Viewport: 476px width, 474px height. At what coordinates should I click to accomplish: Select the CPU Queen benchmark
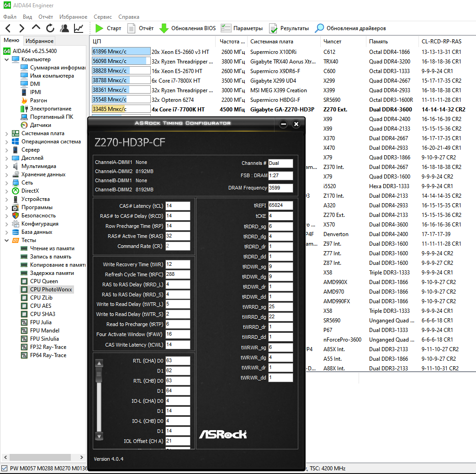[39, 281]
